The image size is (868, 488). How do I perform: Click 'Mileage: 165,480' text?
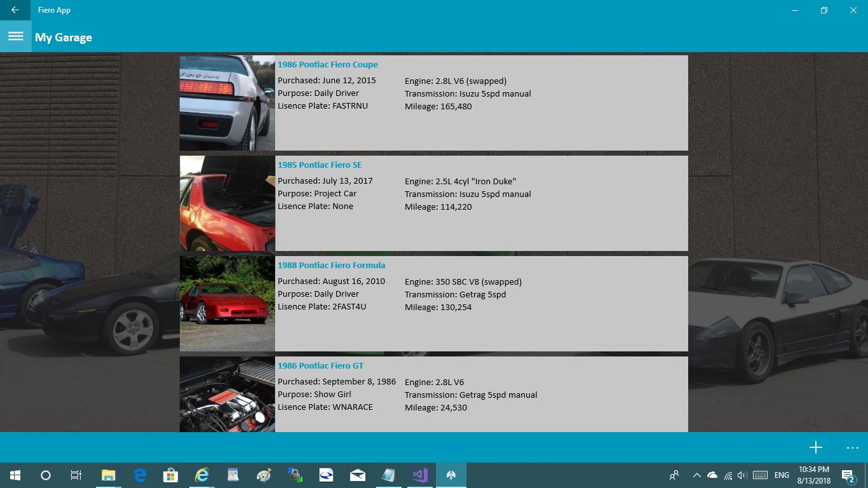click(x=438, y=106)
